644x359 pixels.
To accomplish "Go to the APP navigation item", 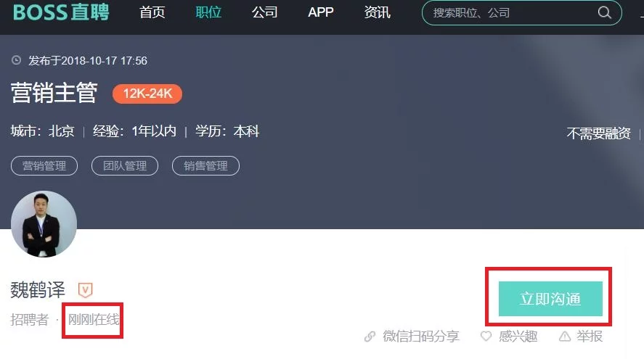I will pos(321,12).
